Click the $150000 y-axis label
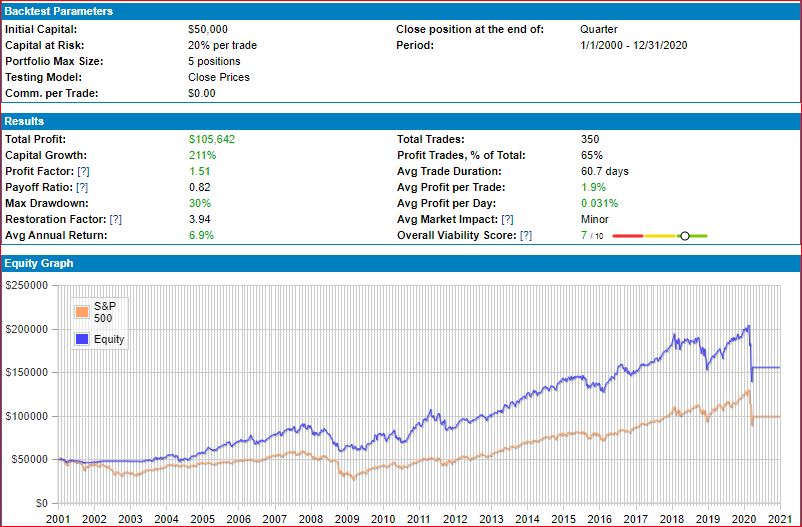 27,372
